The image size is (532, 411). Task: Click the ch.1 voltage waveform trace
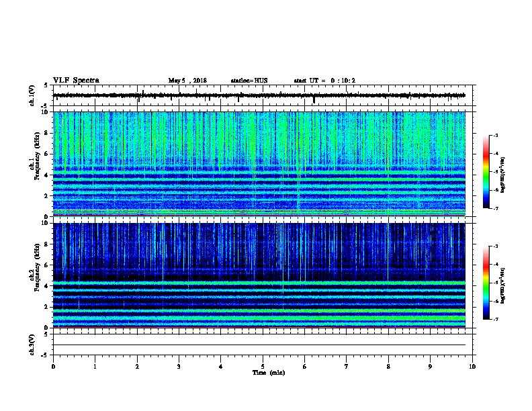(x=259, y=95)
